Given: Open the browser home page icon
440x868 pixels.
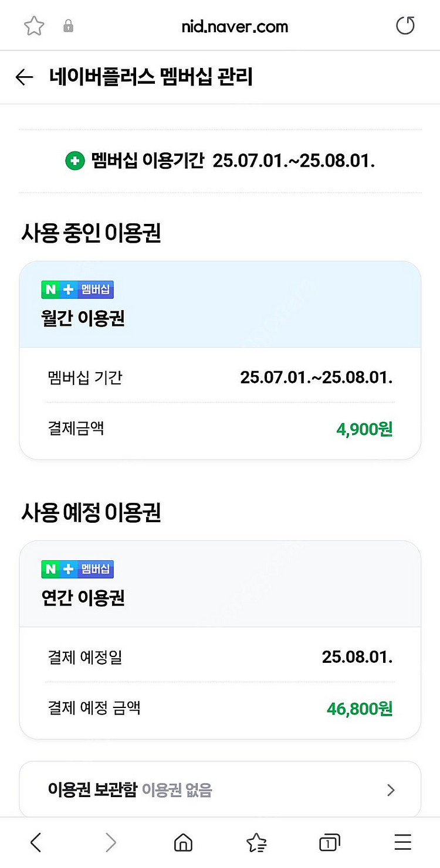Looking at the screenshot, I should (x=183, y=843).
